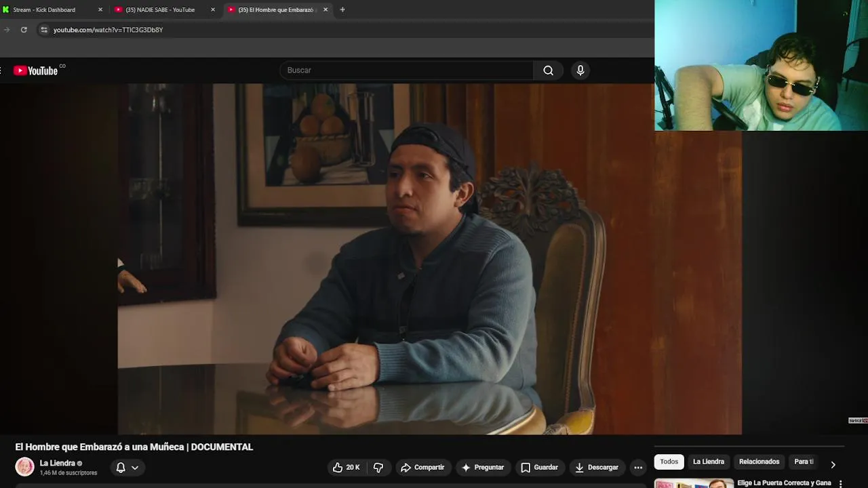Open La Liendra channel avatar
The image size is (868, 488).
coord(25,467)
